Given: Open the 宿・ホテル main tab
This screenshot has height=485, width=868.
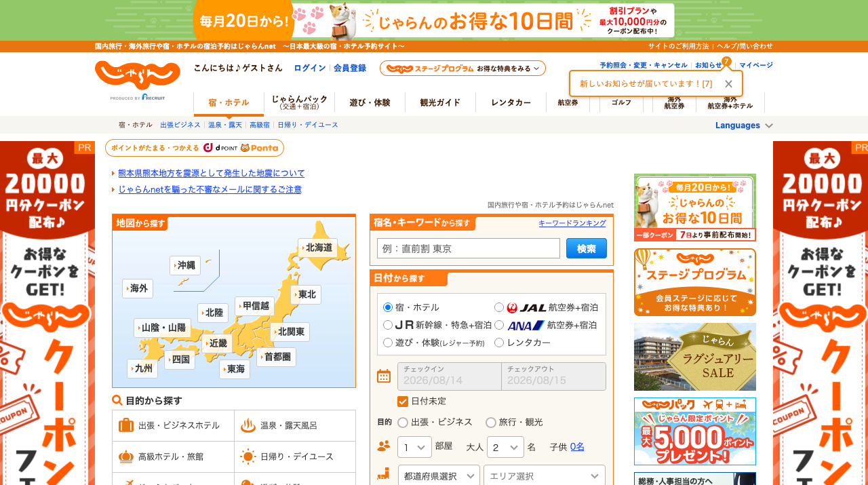Looking at the screenshot, I should point(229,102).
